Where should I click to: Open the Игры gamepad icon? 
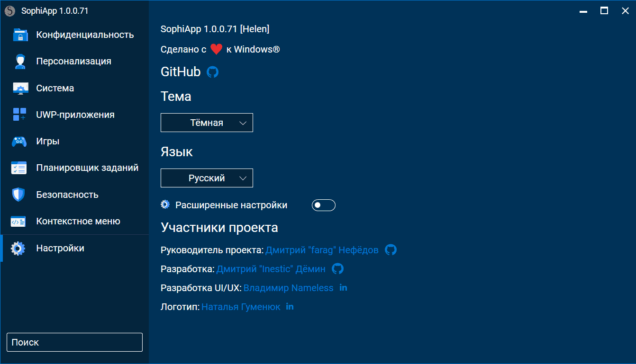click(19, 141)
